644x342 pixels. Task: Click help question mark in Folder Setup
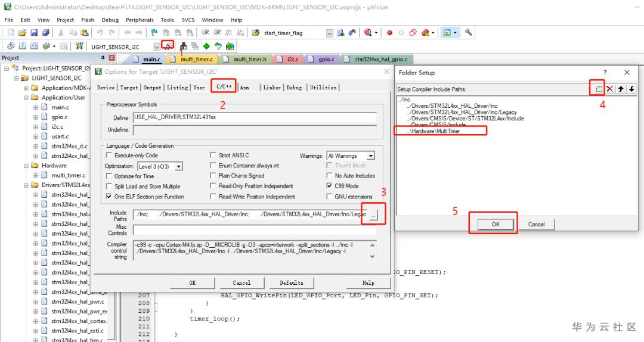click(x=605, y=73)
